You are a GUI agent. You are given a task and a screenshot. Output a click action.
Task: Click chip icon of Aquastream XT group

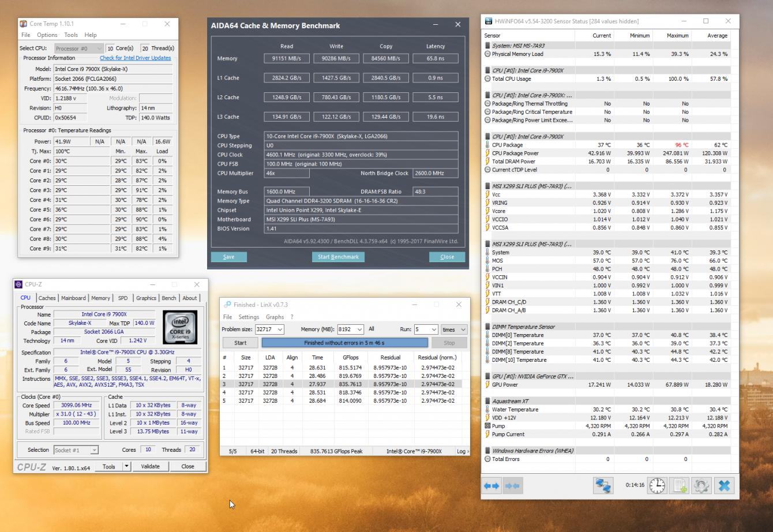487,401
